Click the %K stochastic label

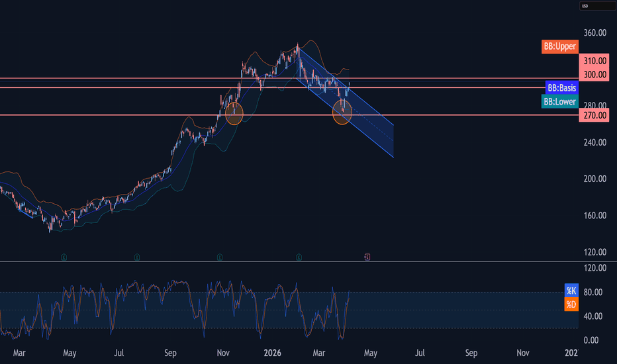(571, 291)
